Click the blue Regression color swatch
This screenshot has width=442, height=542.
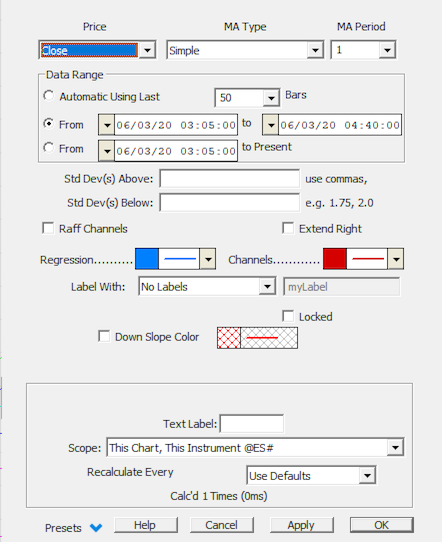147,259
